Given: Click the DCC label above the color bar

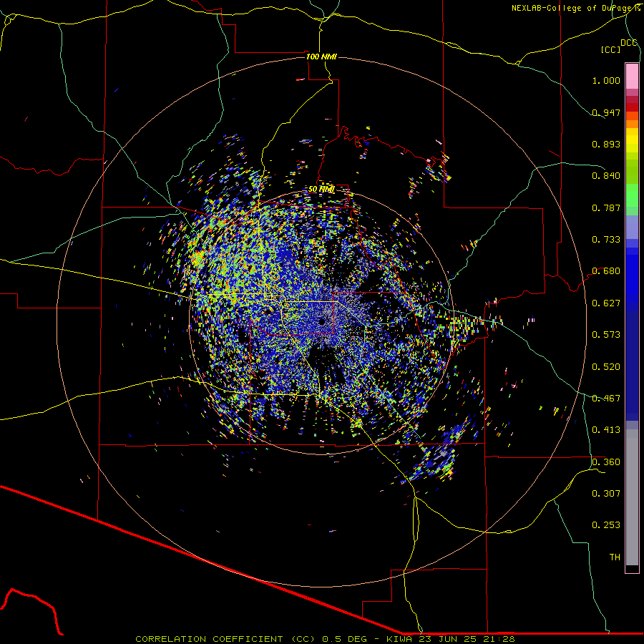Looking at the screenshot, I should pos(629,43).
